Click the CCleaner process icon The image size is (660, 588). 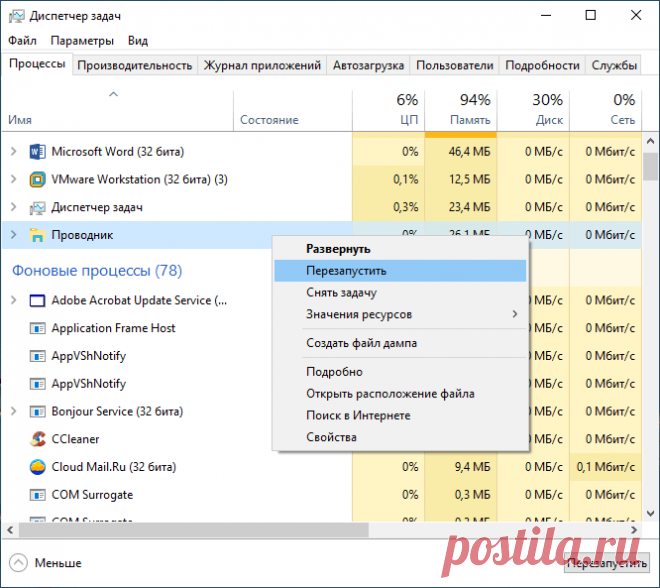coord(37,439)
